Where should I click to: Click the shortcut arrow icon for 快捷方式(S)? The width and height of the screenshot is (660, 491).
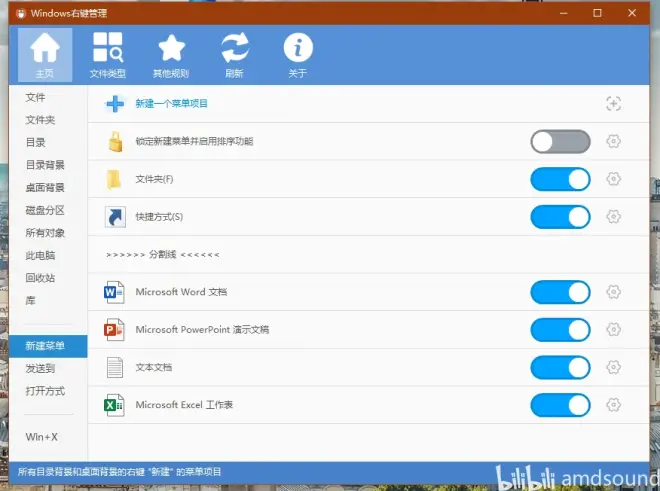click(x=115, y=217)
